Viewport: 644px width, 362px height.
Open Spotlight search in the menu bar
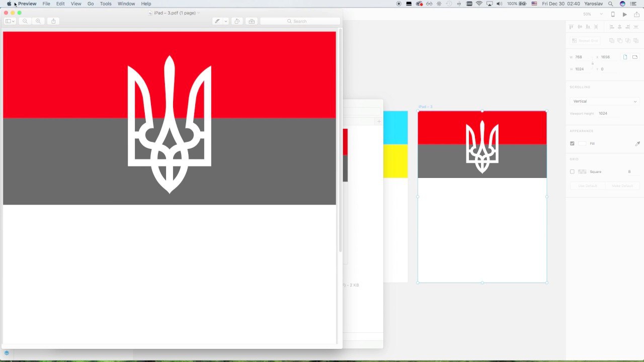[610, 4]
